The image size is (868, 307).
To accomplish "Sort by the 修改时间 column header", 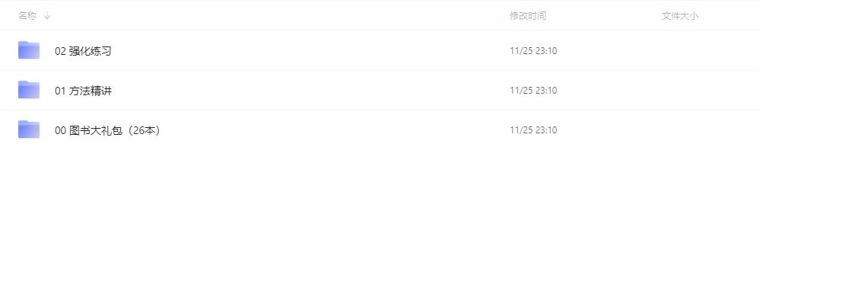I will tap(527, 15).
